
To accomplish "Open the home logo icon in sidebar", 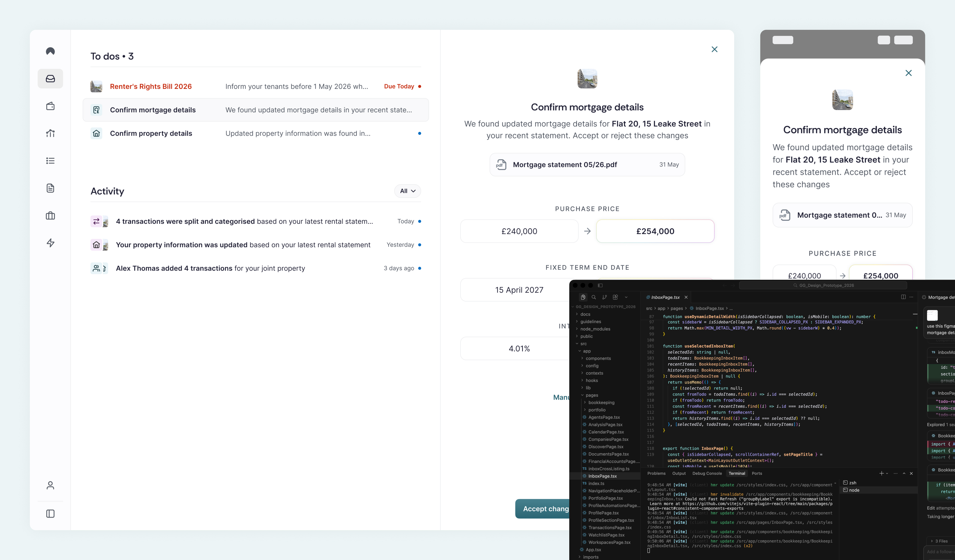I will (50, 51).
